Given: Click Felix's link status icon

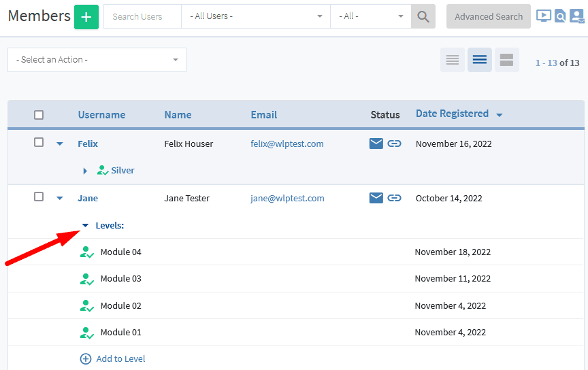Looking at the screenshot, I should (394, 144).
